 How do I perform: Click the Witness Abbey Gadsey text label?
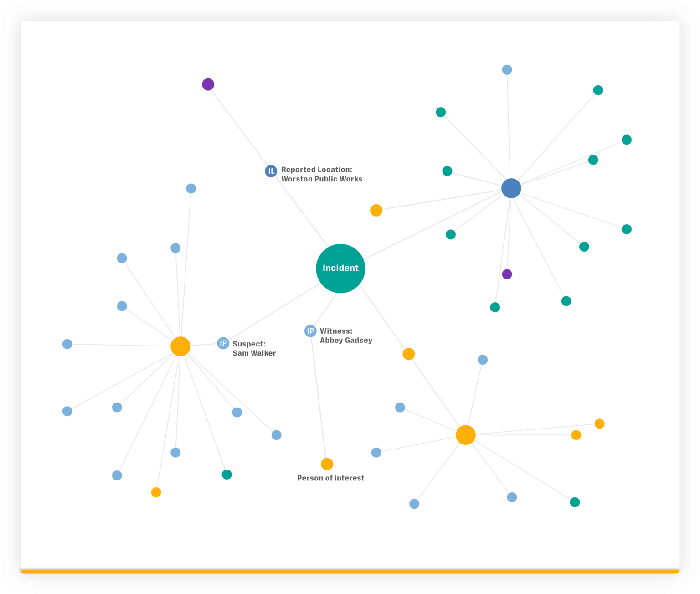tap(346, 336)
